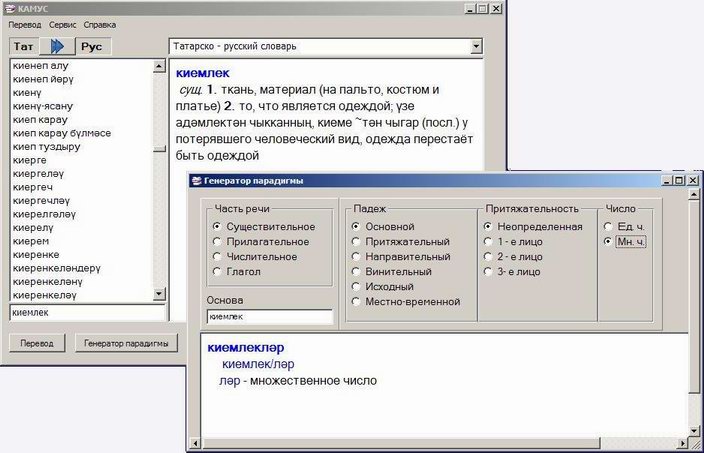The image size is (704, 453).
Task: Open the Сервис menu
Action: [62, 23]
